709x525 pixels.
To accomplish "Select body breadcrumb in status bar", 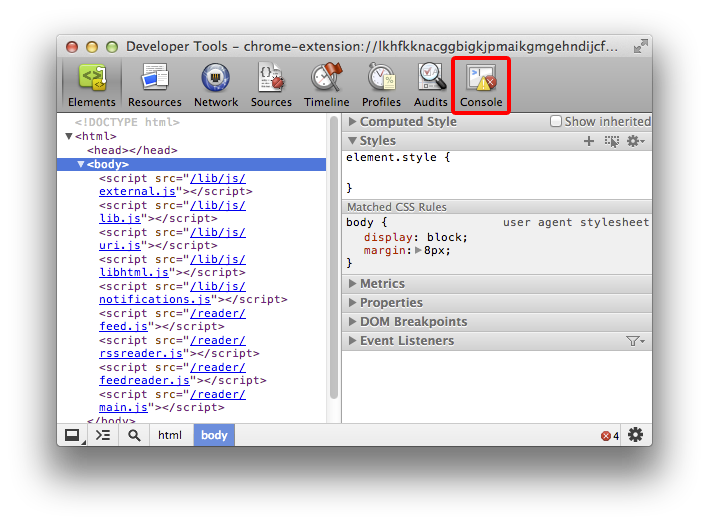I will (x=214, y=435).
